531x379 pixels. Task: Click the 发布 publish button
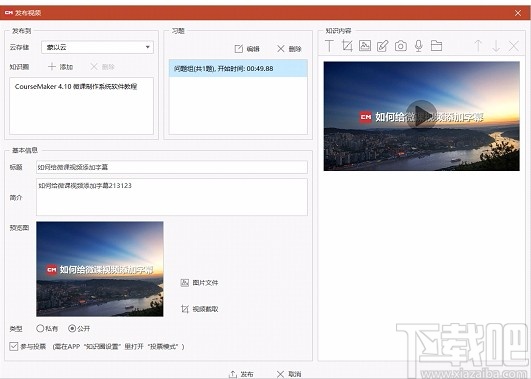coord(241,374)
